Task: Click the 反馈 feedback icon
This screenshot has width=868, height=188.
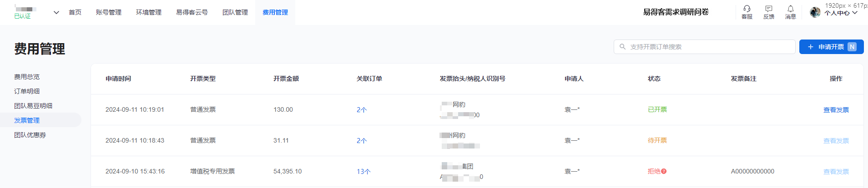Action: (x=768, y=9)
